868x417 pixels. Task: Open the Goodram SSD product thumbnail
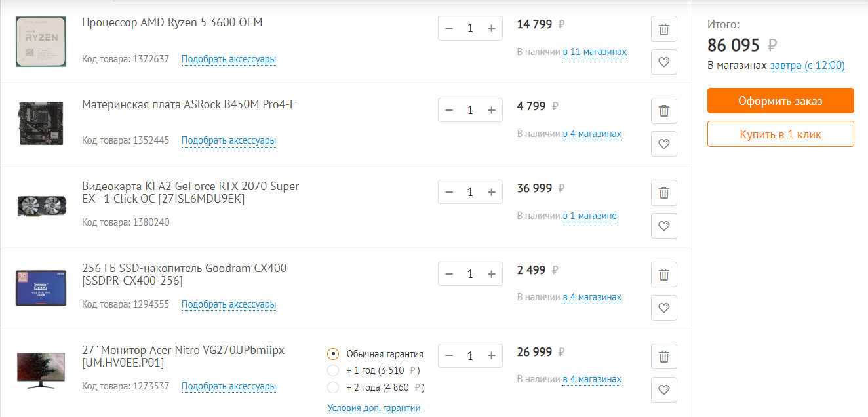41,287
